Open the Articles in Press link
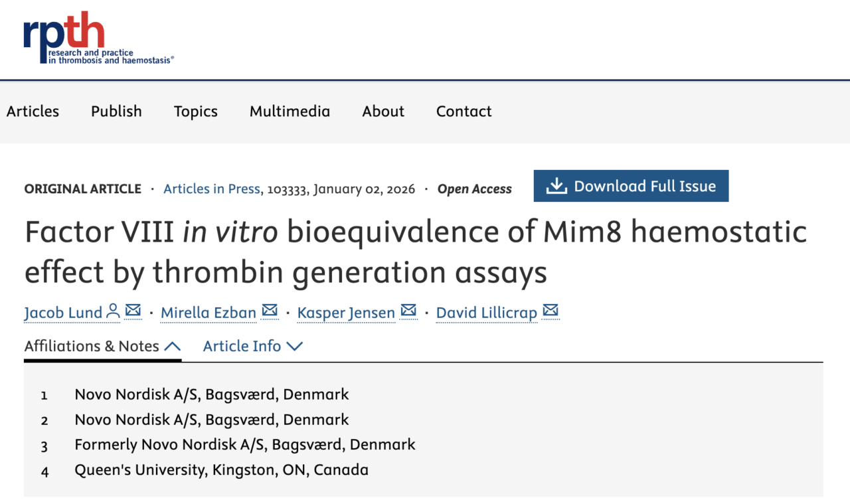 coord(211,189)
